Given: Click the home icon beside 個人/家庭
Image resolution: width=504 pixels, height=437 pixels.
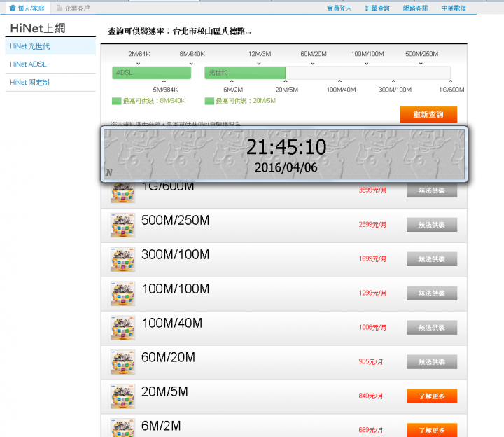Looking at the screenshot, I should [x=13, y=8].
